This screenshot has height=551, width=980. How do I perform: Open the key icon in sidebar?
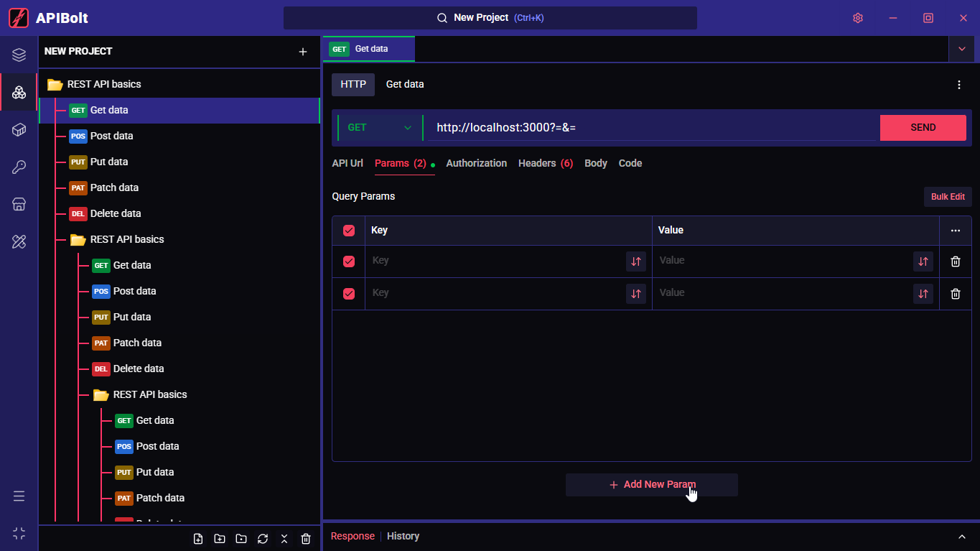(19, 167)
